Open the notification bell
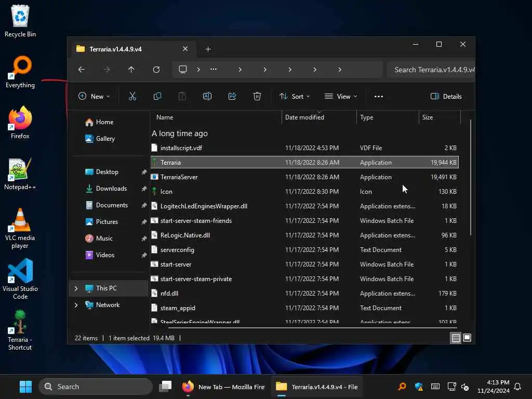Screen dimensions: 532x399 [517, 387]
